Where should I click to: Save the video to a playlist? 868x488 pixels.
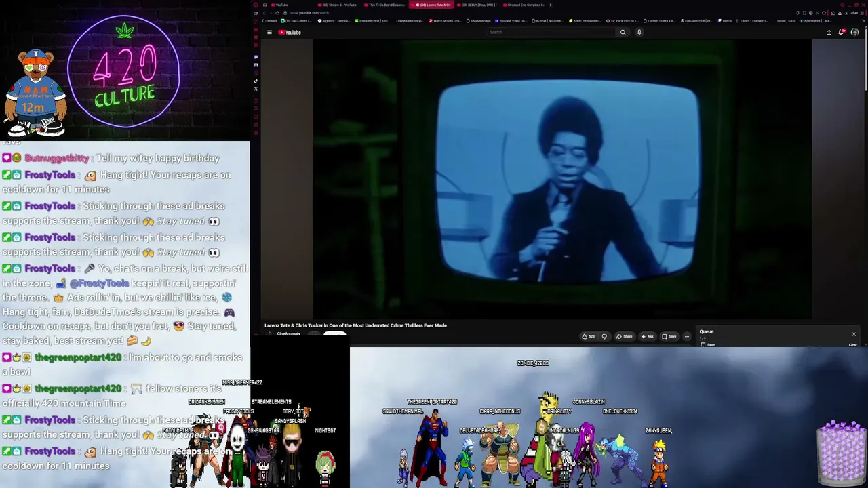pyautogui.click(x=669, y=336)
